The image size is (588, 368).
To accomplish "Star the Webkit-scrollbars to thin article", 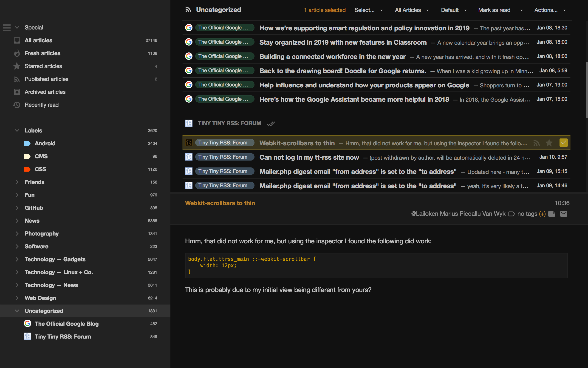I will [549, 143].
